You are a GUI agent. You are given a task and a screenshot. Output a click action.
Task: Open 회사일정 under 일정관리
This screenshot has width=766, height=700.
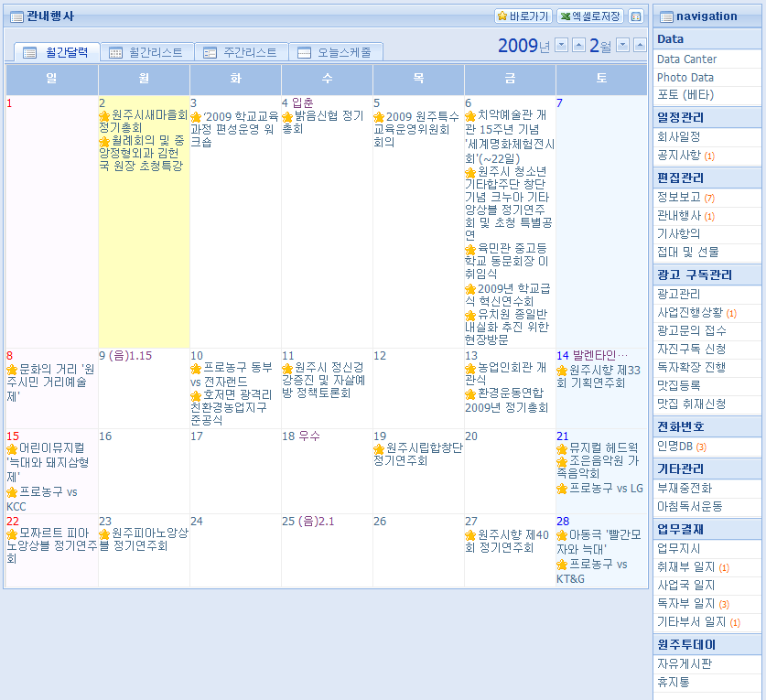click(678, 137)
